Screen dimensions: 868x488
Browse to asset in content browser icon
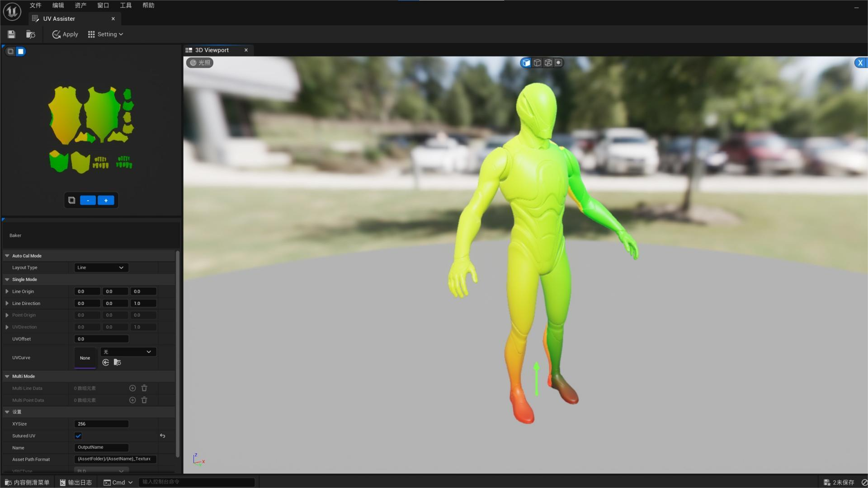pyautogui.click(x=31, y=34)
